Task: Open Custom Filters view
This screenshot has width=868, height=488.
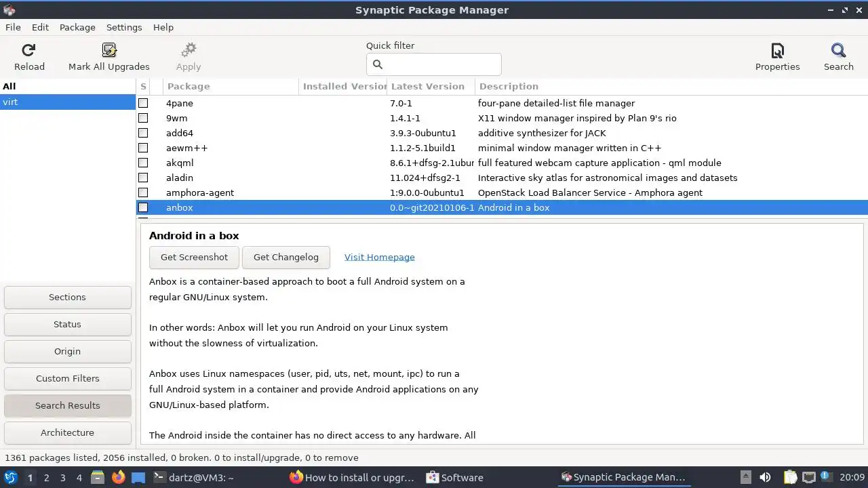Action: 67,378
